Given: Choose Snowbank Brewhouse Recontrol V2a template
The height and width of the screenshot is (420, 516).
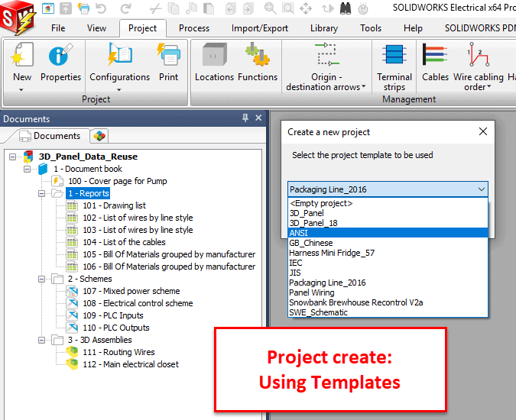Looking at the screenshot, I should (388, 302).
